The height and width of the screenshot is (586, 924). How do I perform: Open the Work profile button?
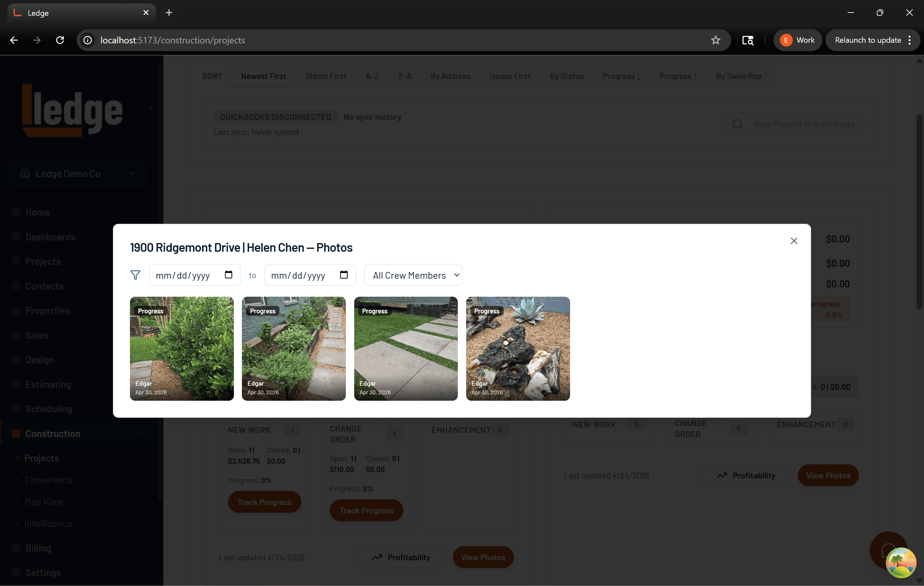797,40
